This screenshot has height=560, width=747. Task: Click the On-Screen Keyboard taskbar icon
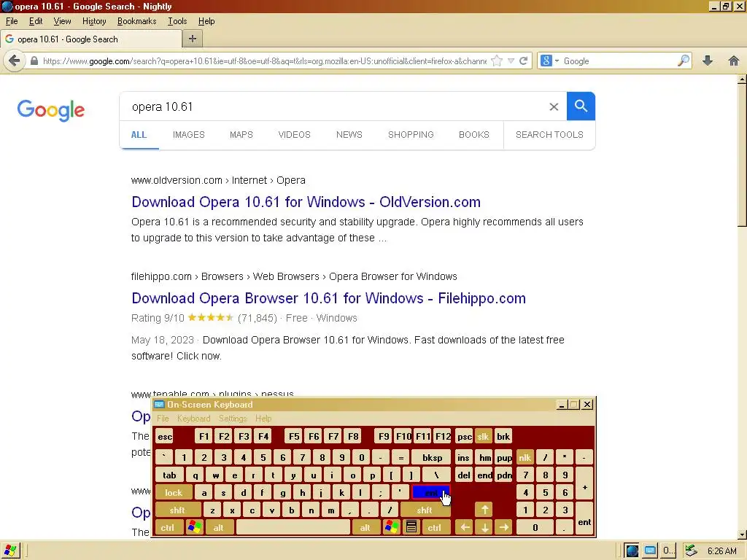click(x=650, y=551)
